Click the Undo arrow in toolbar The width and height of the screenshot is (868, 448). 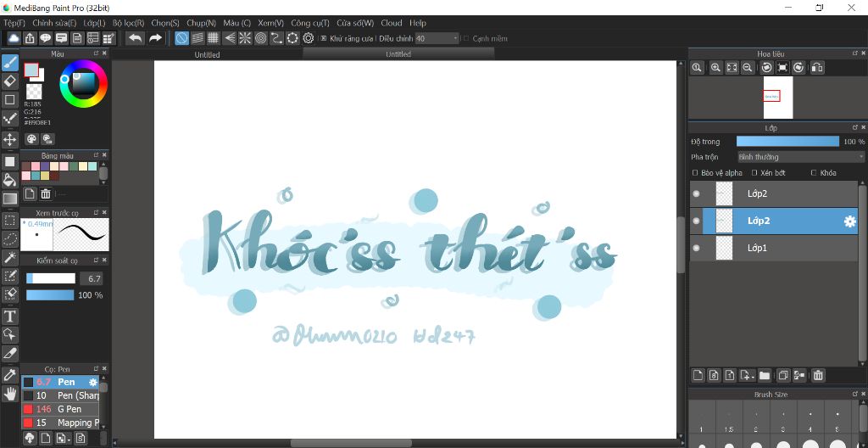pyautogui.click(x=136, y=38)
